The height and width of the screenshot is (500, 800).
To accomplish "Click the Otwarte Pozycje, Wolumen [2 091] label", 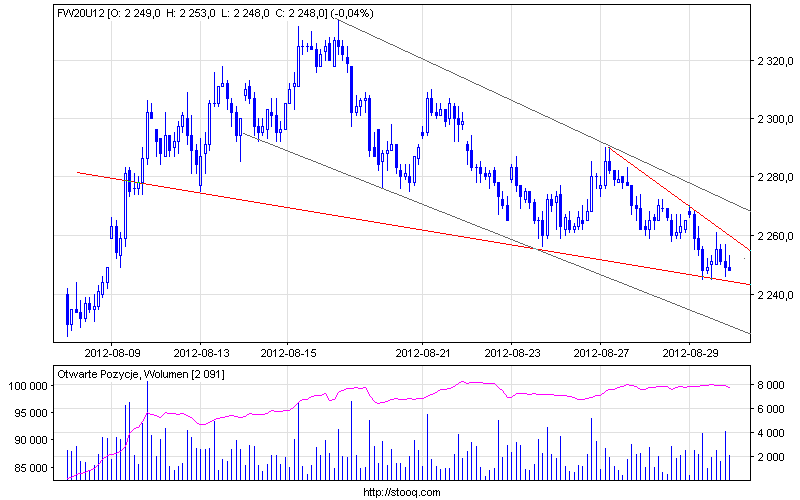I will 141,374.
